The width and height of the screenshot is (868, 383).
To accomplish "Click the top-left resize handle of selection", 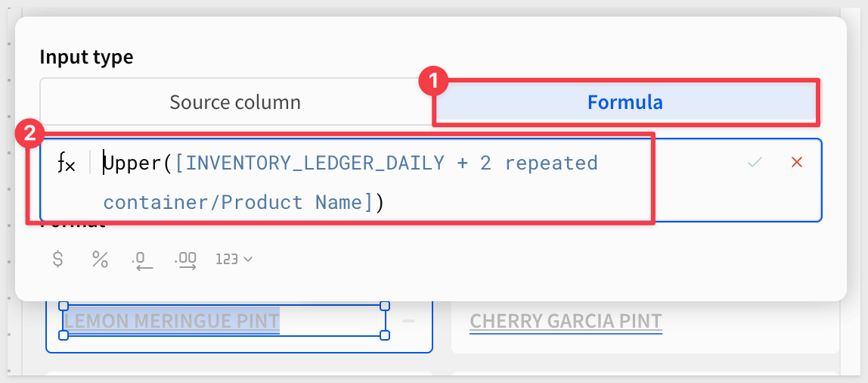I will click(64, 306).
